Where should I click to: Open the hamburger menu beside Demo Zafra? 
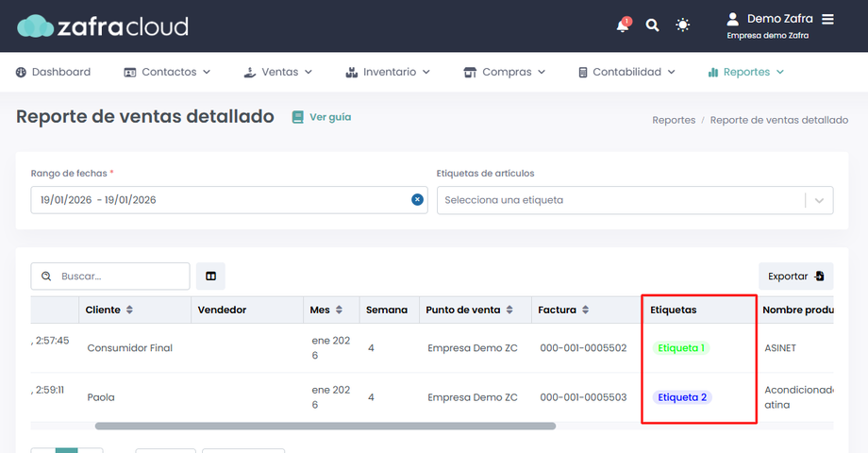(827, 20)
